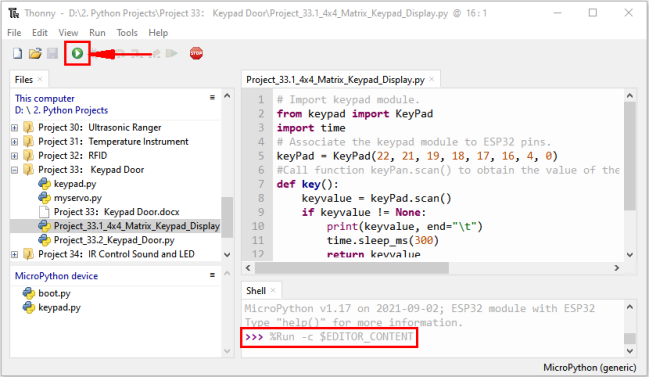Screen dimensions: 650x377
Task: Click the editor vertical scroll-down arrow
Action: (630, 255)
